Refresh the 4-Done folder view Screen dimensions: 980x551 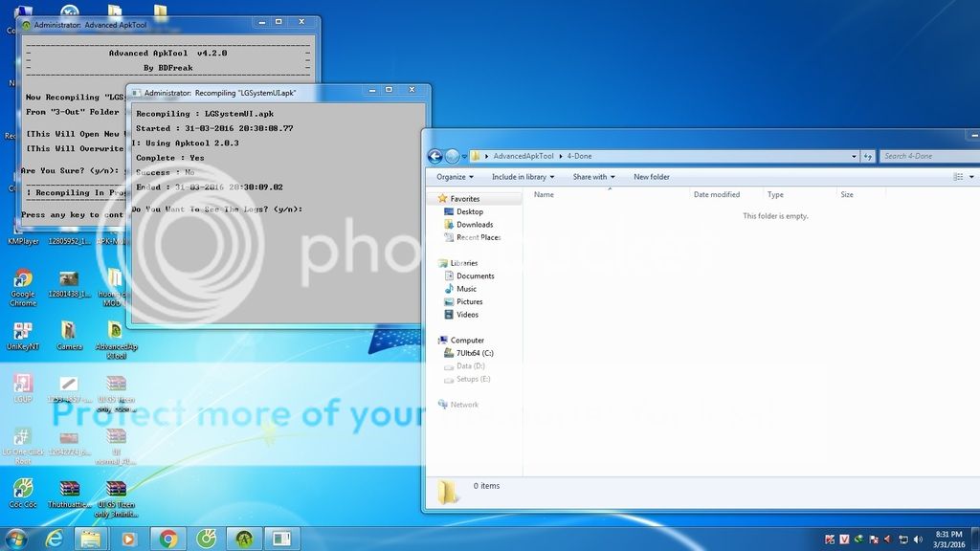(x=867, y=156)
